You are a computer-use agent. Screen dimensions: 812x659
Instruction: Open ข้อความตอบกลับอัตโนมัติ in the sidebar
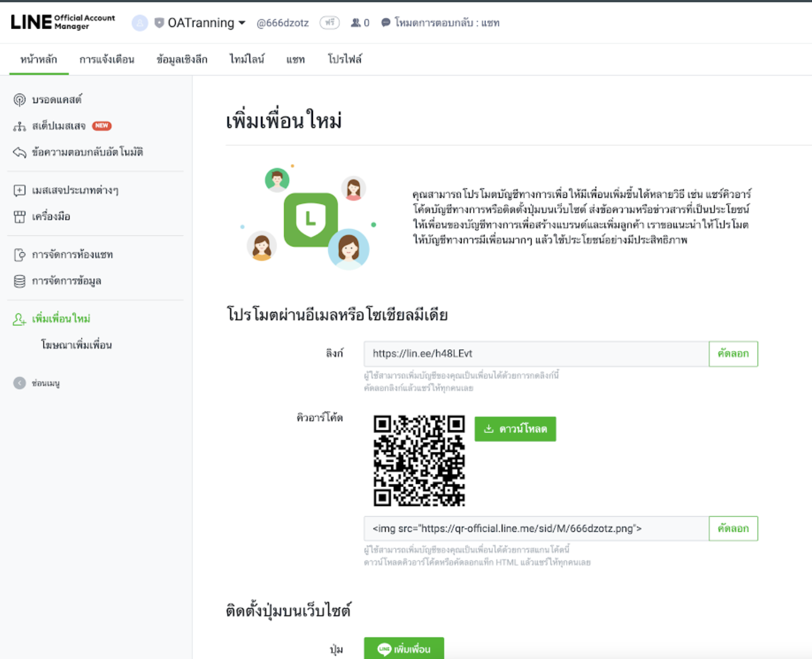[87, 152]
